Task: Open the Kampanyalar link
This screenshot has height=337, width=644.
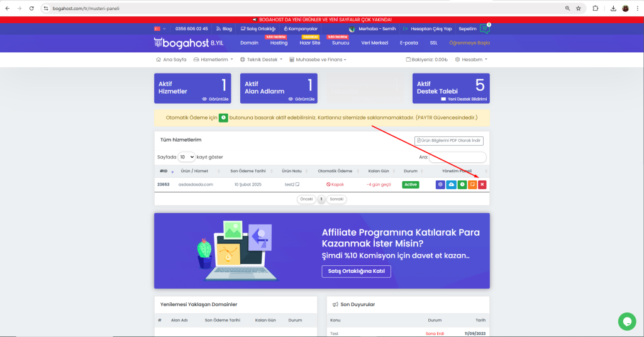Action: [301, 29]
